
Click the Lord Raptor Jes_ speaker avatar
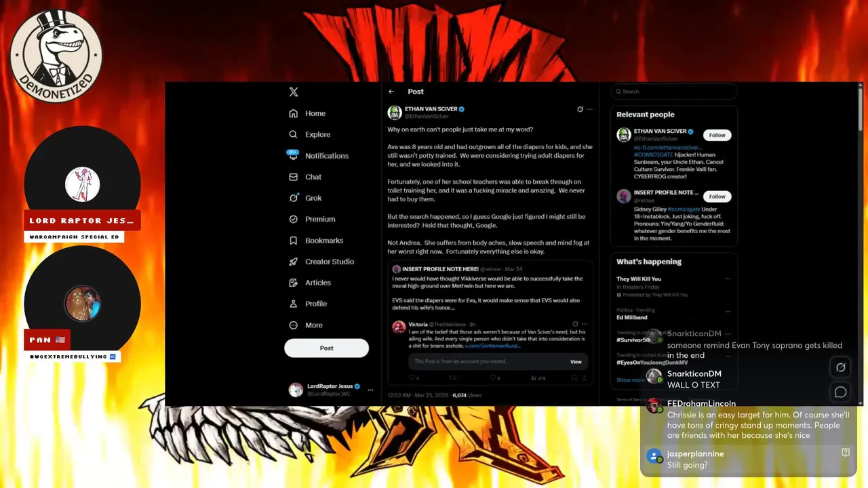coord(83,184)
